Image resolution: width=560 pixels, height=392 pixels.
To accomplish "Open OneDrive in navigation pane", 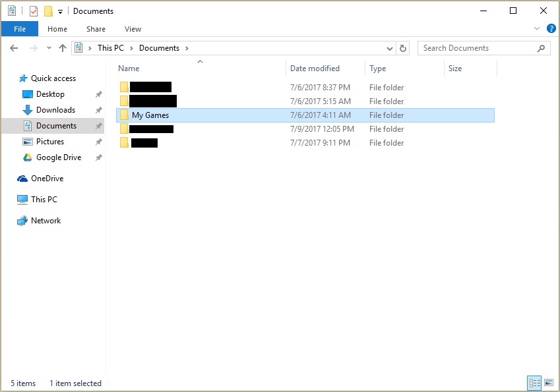I will click(x=47, y=179).
